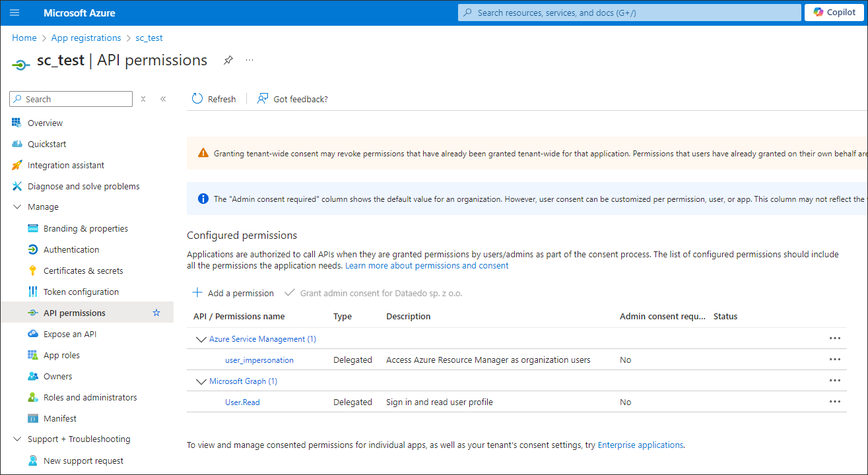Collapse the Azure Service Management permissions group
This screenshot has width=868, height=475.
pyautogui.click(x=201, y=339)
